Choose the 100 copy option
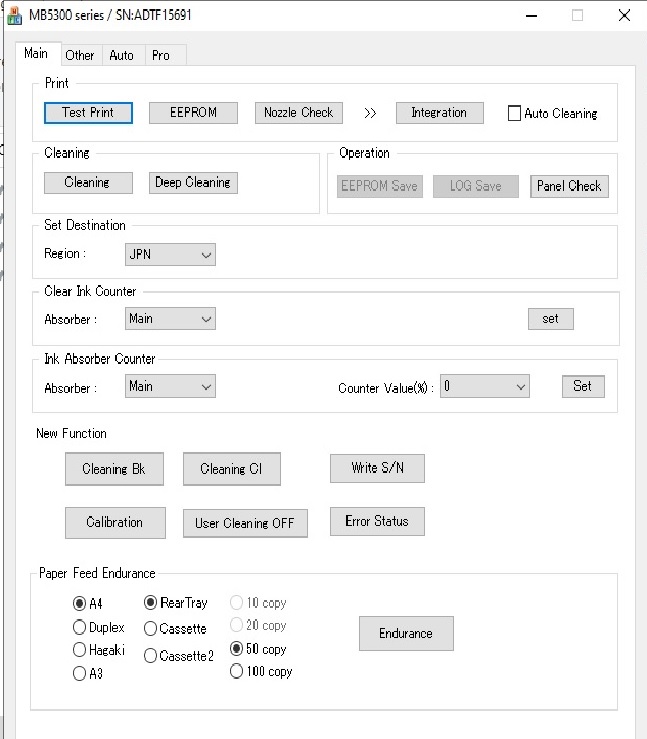Image resolution: width=647 pixels, height=739 pixels. [237, 672]
